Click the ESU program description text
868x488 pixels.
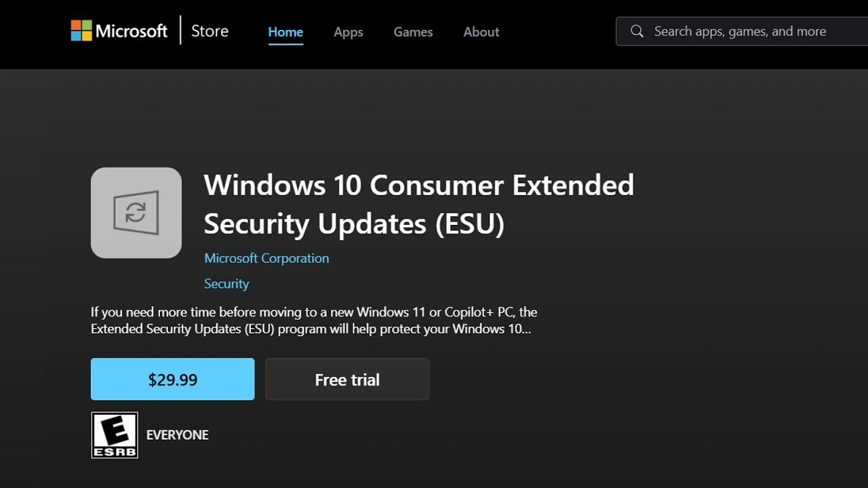point(313,321)
